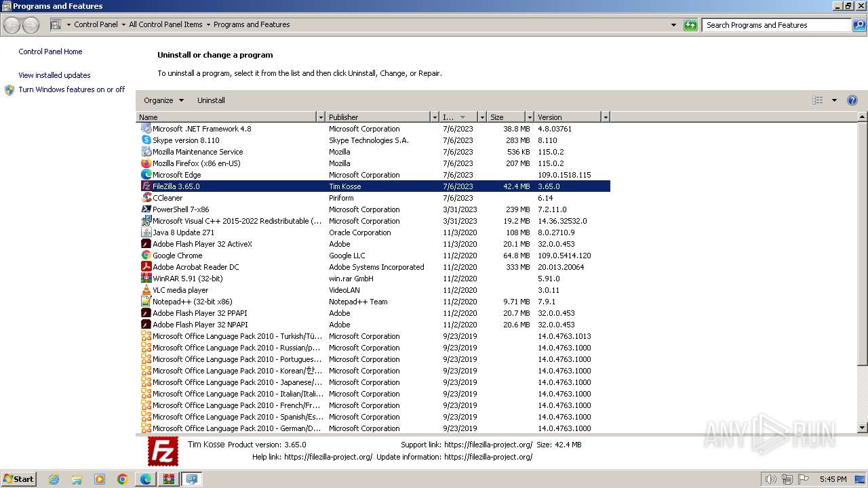Open the Size column filter dropdown

[x=530, y=117]
